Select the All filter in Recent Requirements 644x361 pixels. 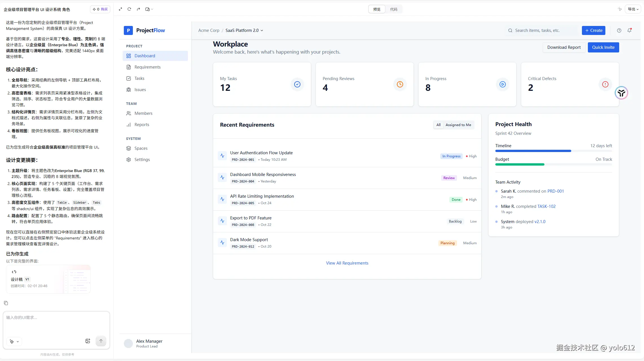438,125
